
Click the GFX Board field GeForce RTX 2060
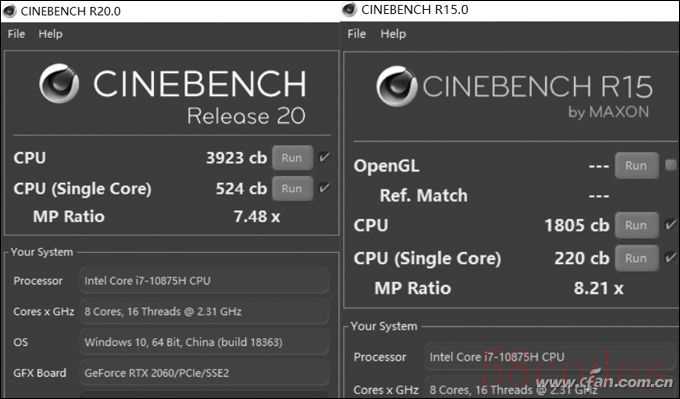(204, 373)
